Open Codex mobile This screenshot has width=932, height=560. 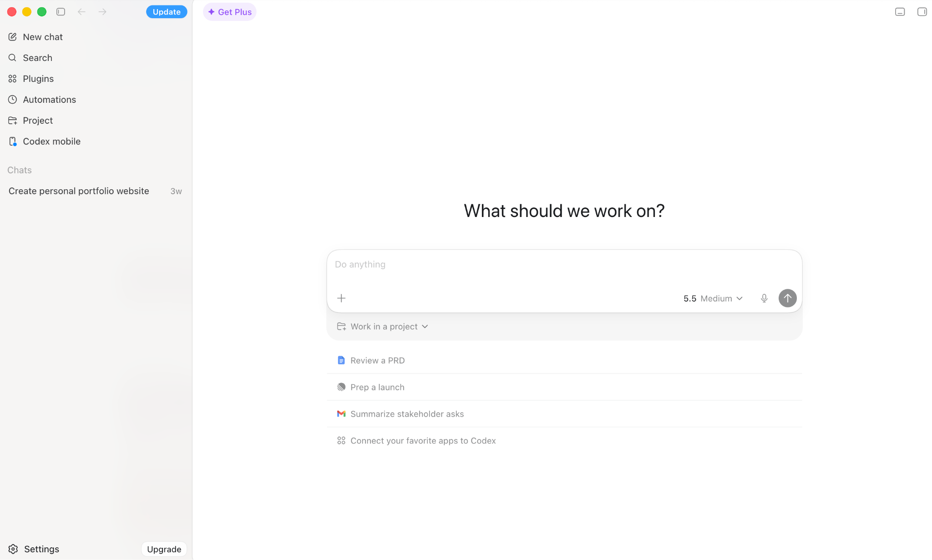96,141
